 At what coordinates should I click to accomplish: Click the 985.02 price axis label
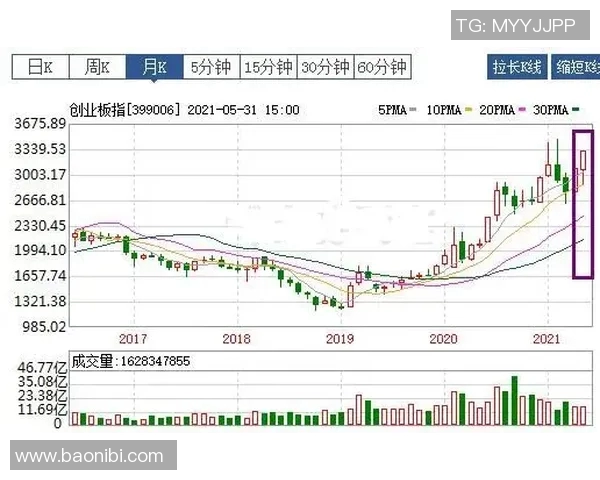pyautogui.click(x=44, y=327)
